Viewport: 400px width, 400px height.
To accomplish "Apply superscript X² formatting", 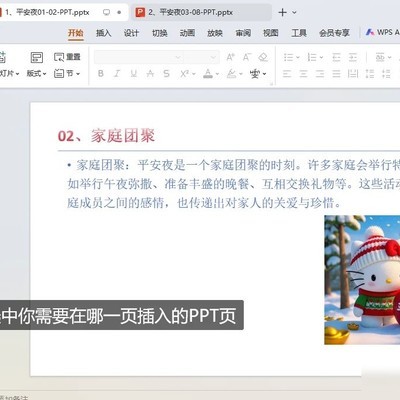I will coord(184,74).
